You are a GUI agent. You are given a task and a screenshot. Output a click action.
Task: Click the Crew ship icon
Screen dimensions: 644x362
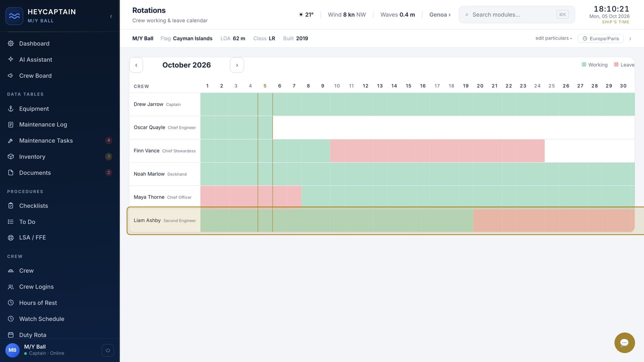11,271
